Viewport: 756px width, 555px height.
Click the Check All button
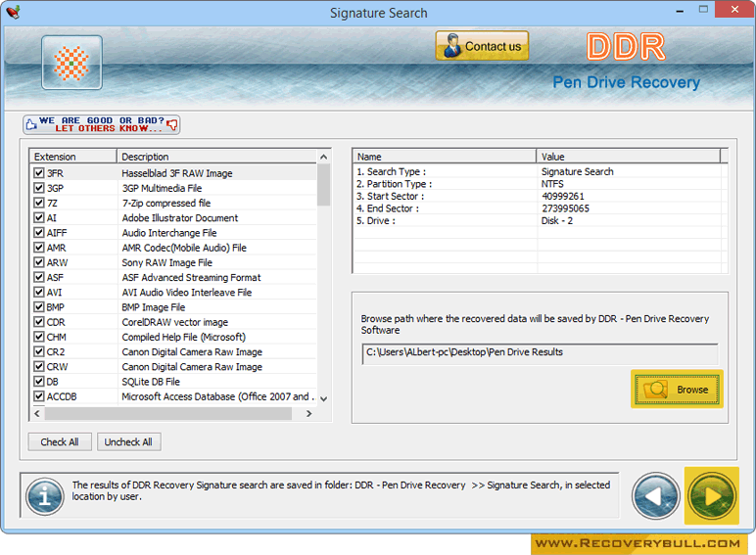point(60,441)
